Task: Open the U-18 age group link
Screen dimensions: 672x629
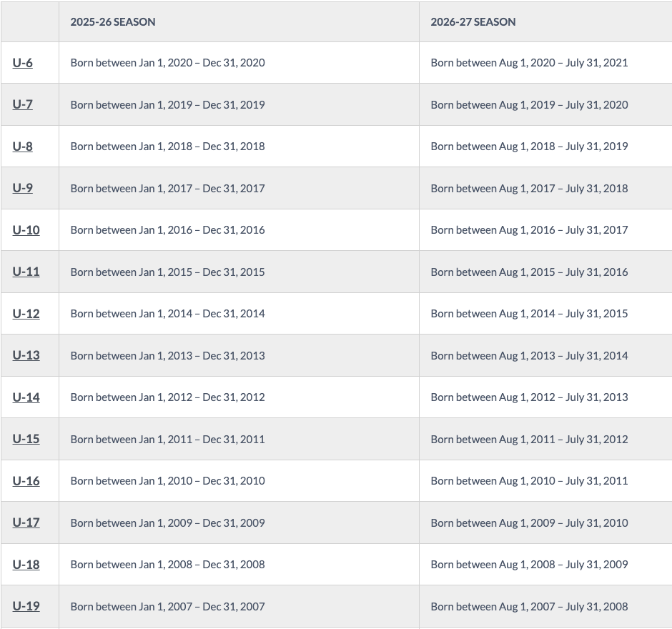Action: pyautogui.click(x=26, y=565)
